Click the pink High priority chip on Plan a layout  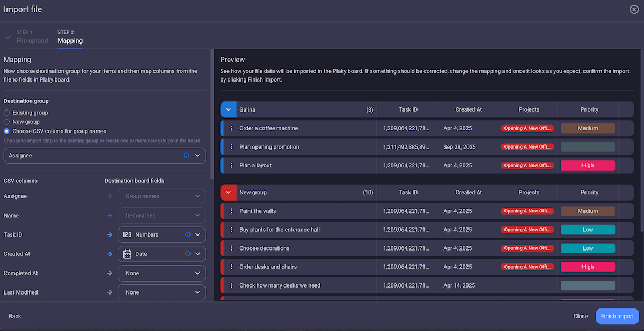588,165
